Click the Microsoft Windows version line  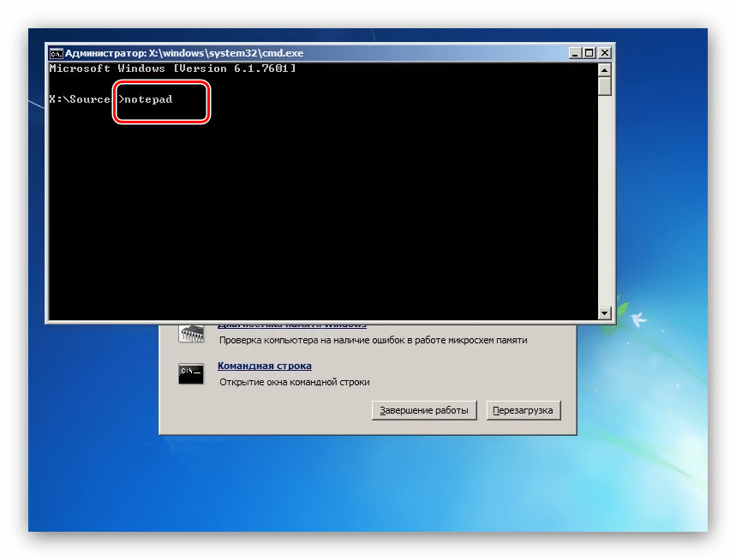(x=173, y=68)
